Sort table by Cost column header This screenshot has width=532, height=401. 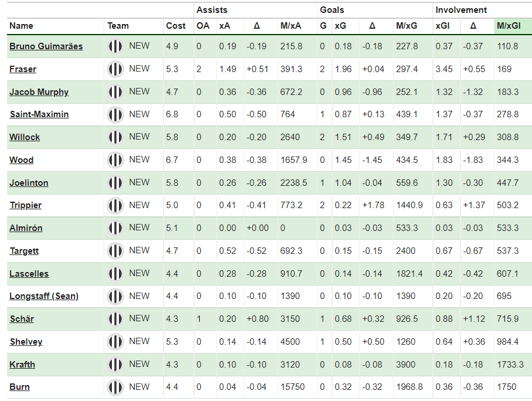(176, 26)
